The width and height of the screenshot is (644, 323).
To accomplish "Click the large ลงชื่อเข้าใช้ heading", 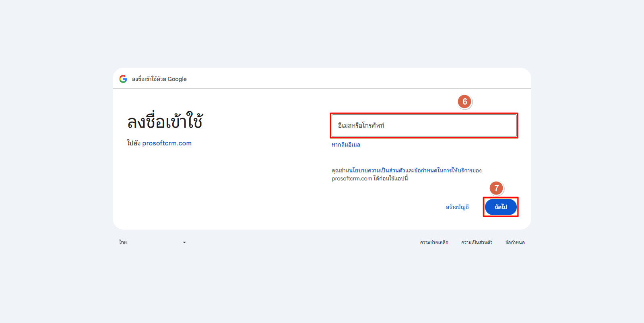I will pyautogui.click(x=165, y=122).
